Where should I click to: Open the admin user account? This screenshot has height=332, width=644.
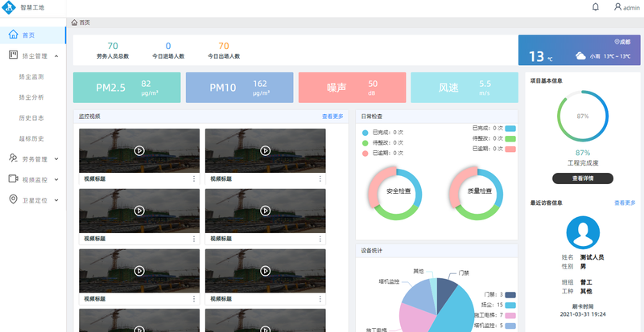click(627, 7)
